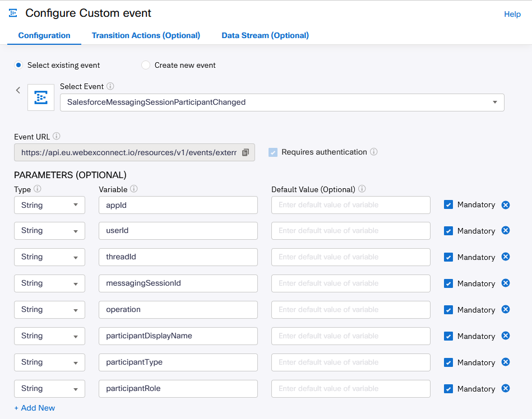
Task: Collapse the event selector with the left chevron
Action: [x=17, y=90]
